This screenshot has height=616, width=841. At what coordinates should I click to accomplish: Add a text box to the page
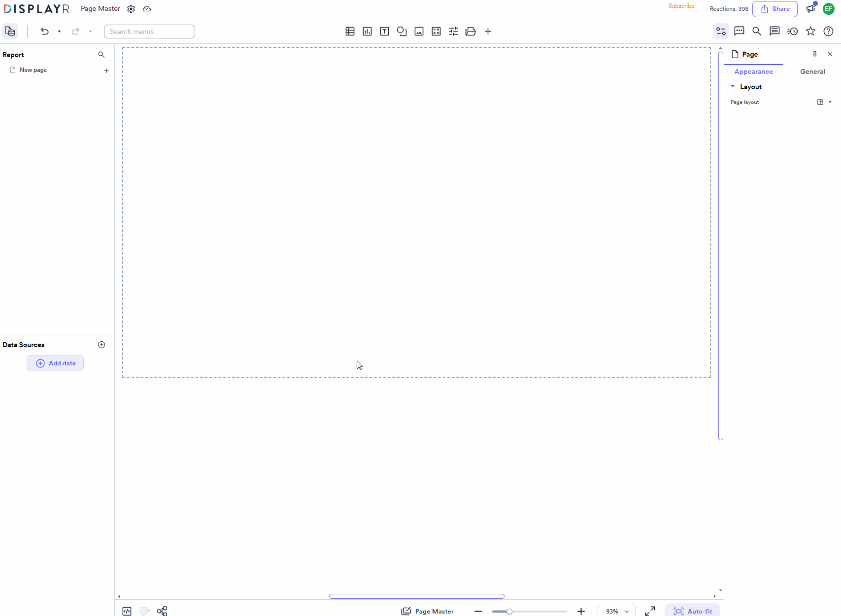point(384,31)
